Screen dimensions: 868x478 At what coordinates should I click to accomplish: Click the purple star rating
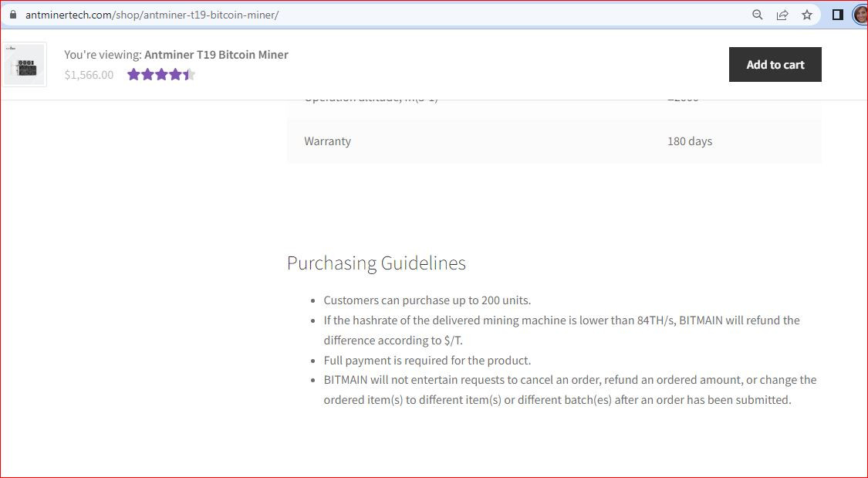point(160,75)
